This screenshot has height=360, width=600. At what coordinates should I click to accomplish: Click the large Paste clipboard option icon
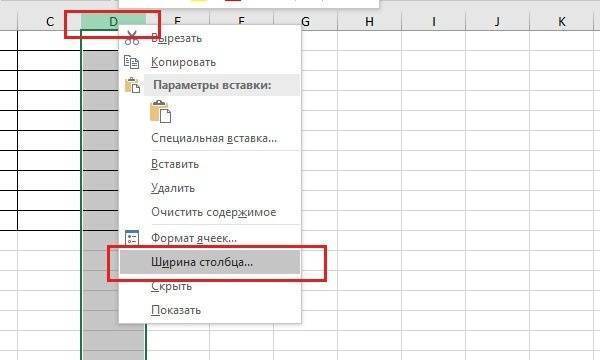161,112
